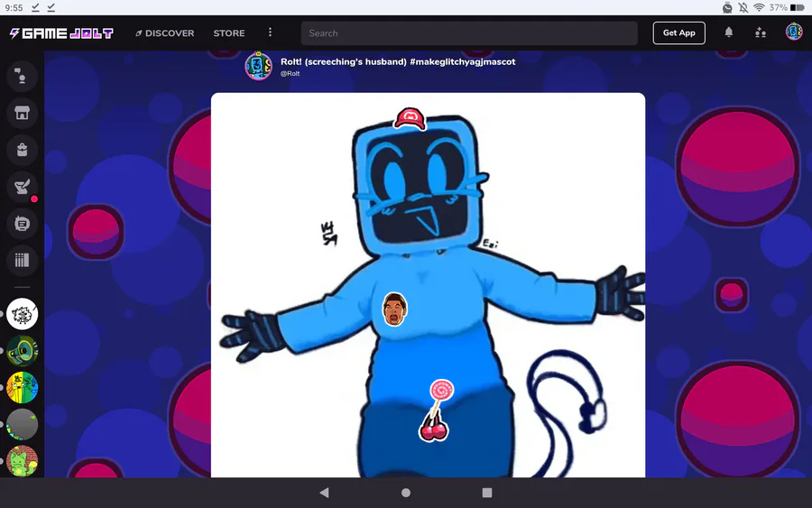Open the friends list icon

(x=761, y=32)
